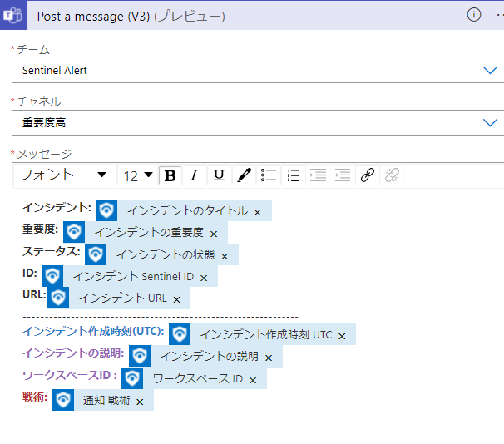Click the ステータス: label text
The height and width of the screenshot is (444, 504).
(x=52, y=251)
